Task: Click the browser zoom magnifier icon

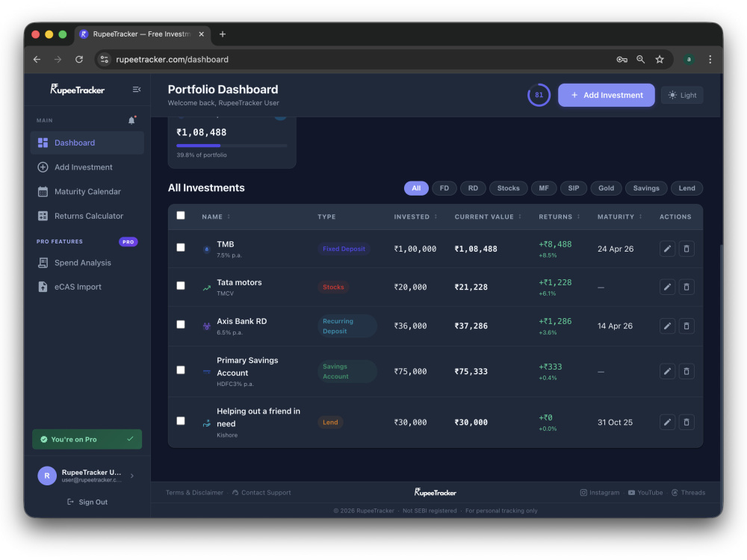Action: [641, 60]
